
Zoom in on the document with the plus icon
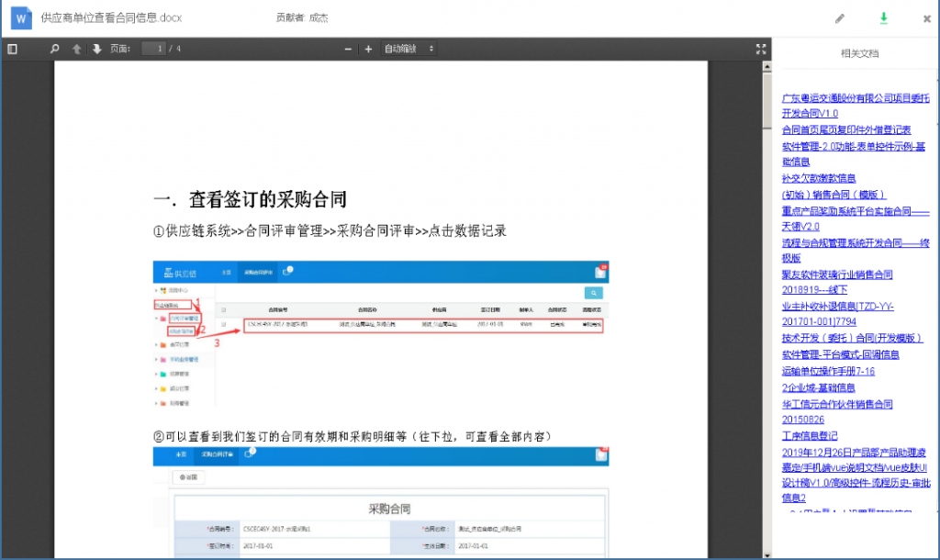(x=368, y=49)
